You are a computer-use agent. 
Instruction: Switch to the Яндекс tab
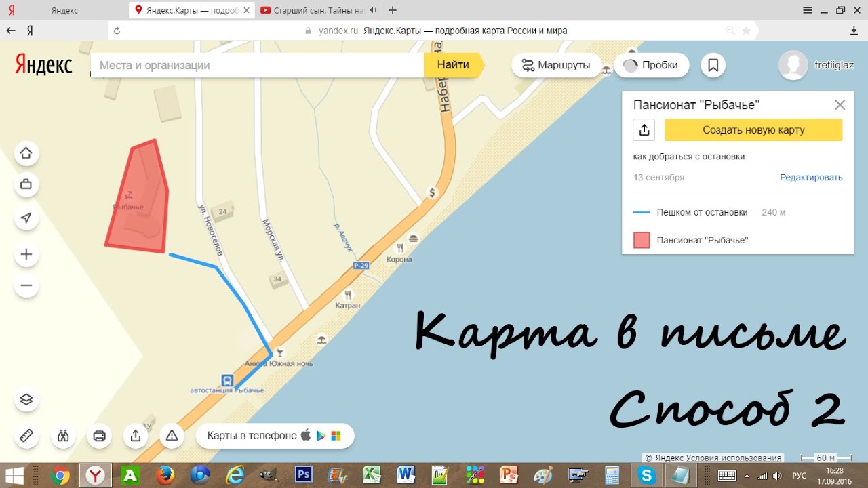64,10
